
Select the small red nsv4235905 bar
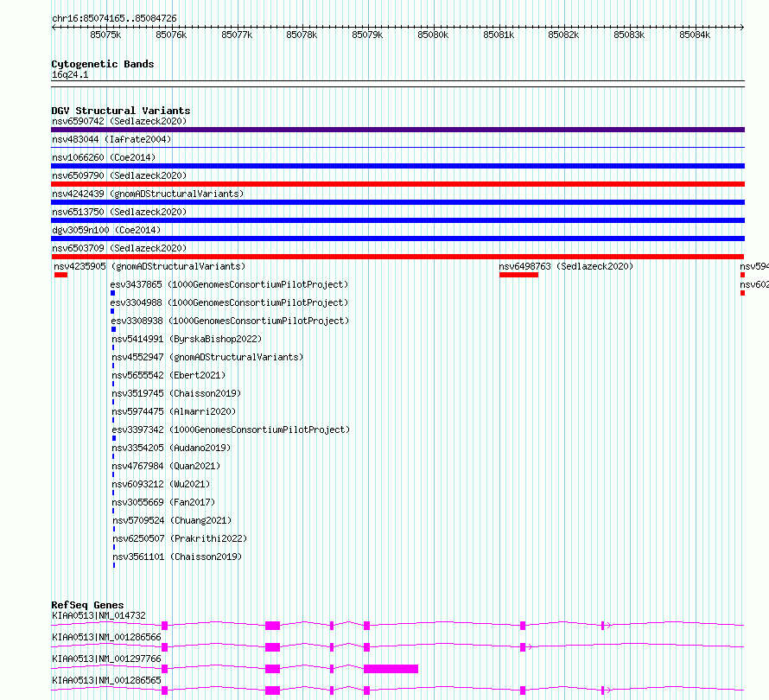pos(60,275)
